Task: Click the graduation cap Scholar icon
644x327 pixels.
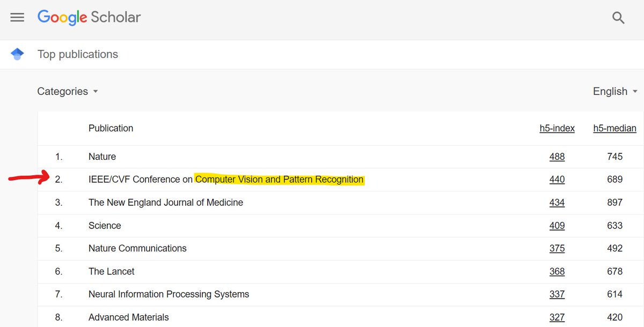Action: [x=17, y=54]
